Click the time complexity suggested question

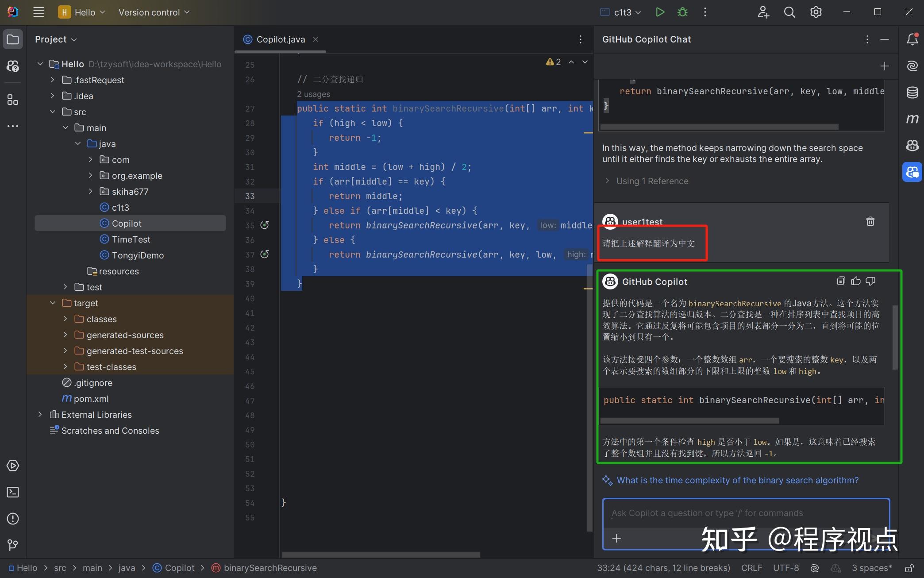click(737, 480)
